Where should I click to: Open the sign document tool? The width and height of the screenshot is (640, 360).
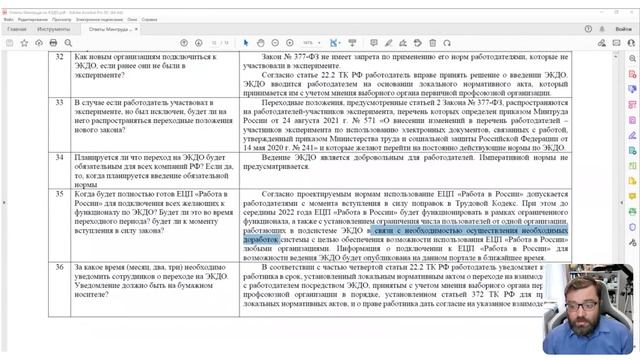coord(403,43)
